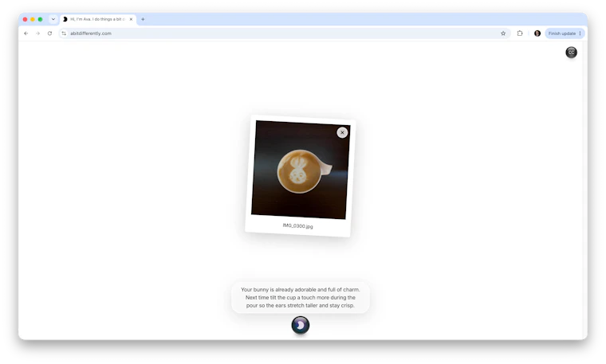Screen dimensions: 606x364
Task: Open the Chrome three-dot menu
Action: (x=580, y=33)
